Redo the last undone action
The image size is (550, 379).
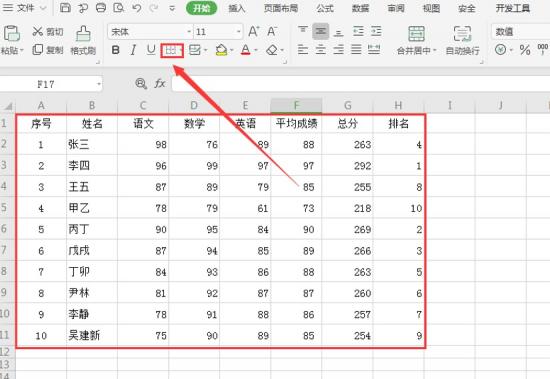154,8
